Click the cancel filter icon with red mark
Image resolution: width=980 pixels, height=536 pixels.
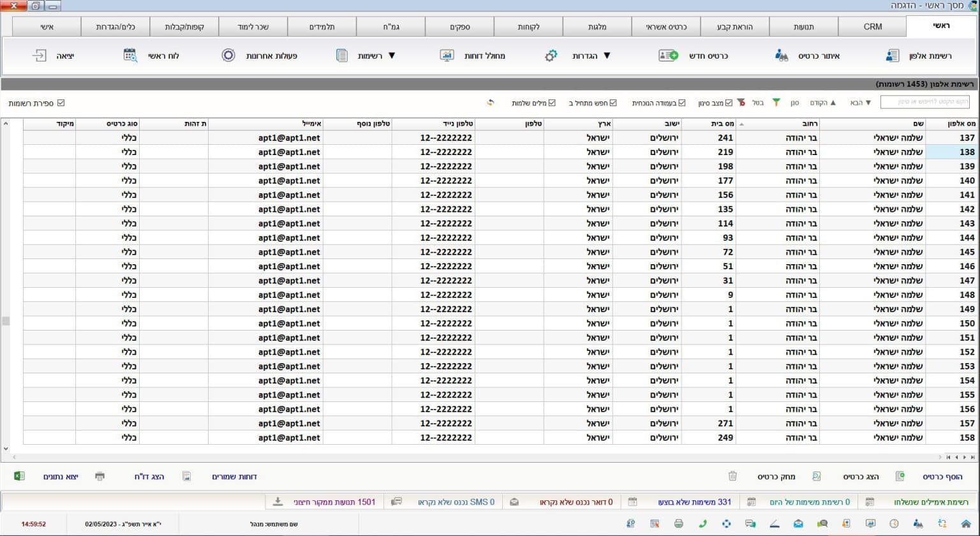tap(741, 103)
